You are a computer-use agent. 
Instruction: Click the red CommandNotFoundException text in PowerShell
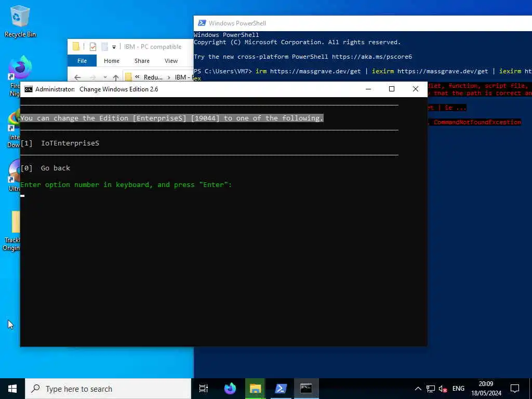[477, 122]
